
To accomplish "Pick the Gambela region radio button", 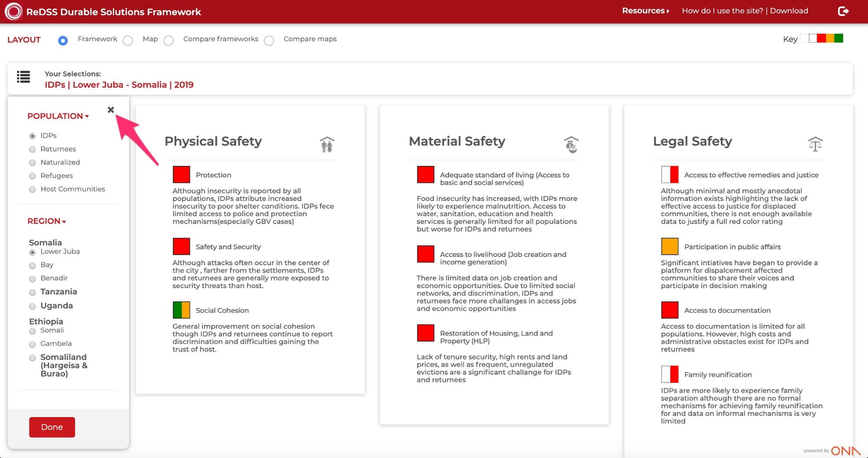I will click(32, 345).
